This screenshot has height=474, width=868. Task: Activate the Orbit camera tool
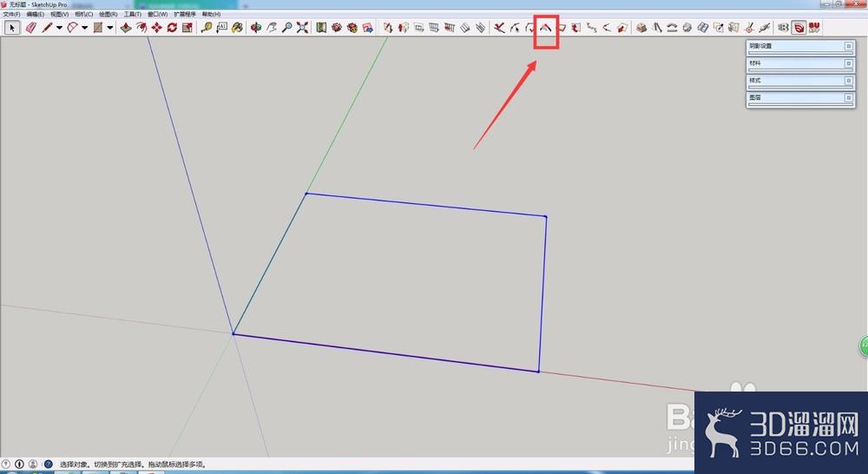256,27
